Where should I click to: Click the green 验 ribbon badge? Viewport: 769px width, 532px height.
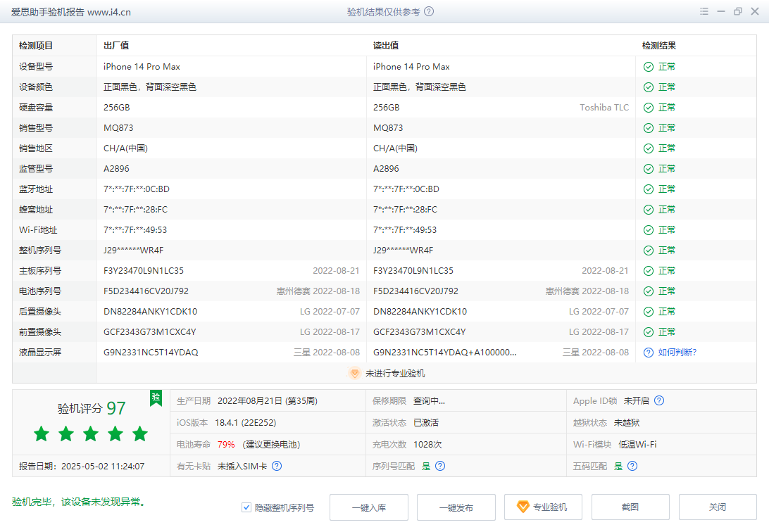coord(156,398)
